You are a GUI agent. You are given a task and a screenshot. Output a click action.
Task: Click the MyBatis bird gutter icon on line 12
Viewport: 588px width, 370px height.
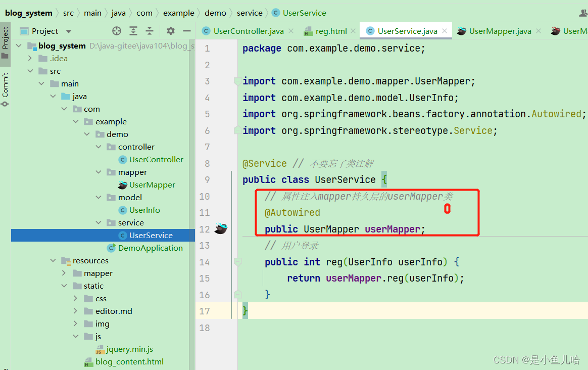(x=220, y=228)
